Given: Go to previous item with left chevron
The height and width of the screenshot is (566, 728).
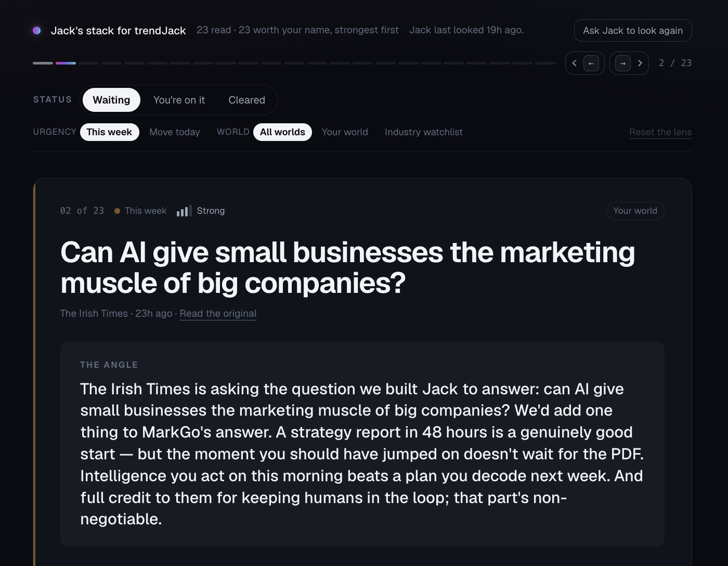Looking at the screenshot, I should [x=575, y=63].
